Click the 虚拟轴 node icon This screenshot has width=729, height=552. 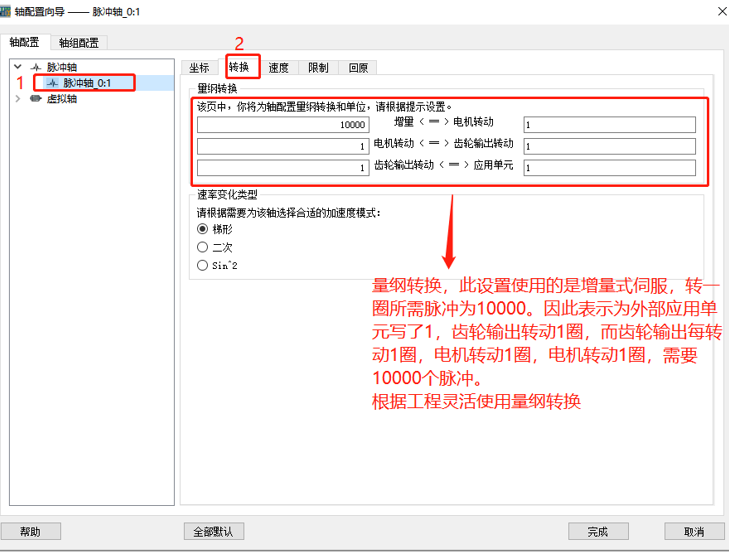(x=36, y=99)
